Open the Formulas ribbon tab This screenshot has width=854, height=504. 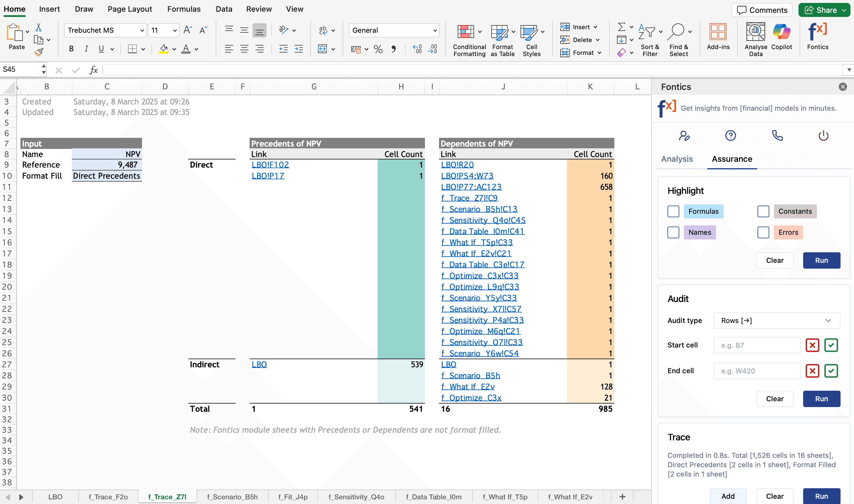coord(184,9)
